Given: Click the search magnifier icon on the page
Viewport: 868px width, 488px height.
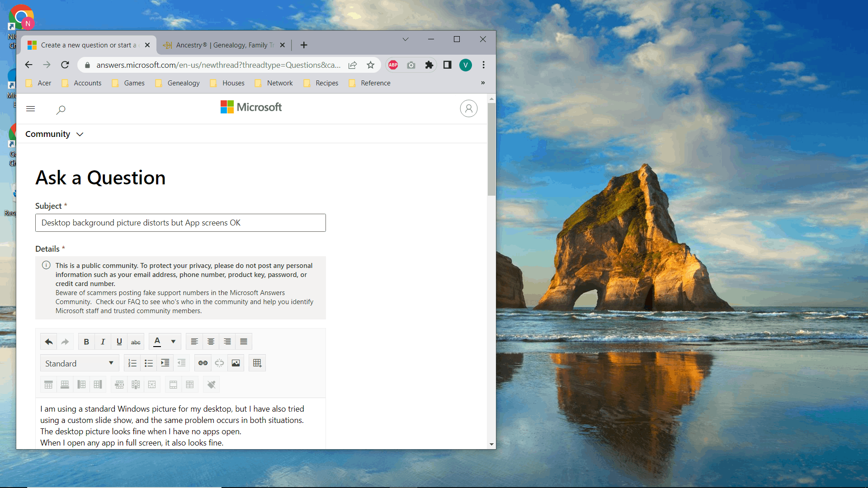Looking at the screenshot, I should coord(61,110).
